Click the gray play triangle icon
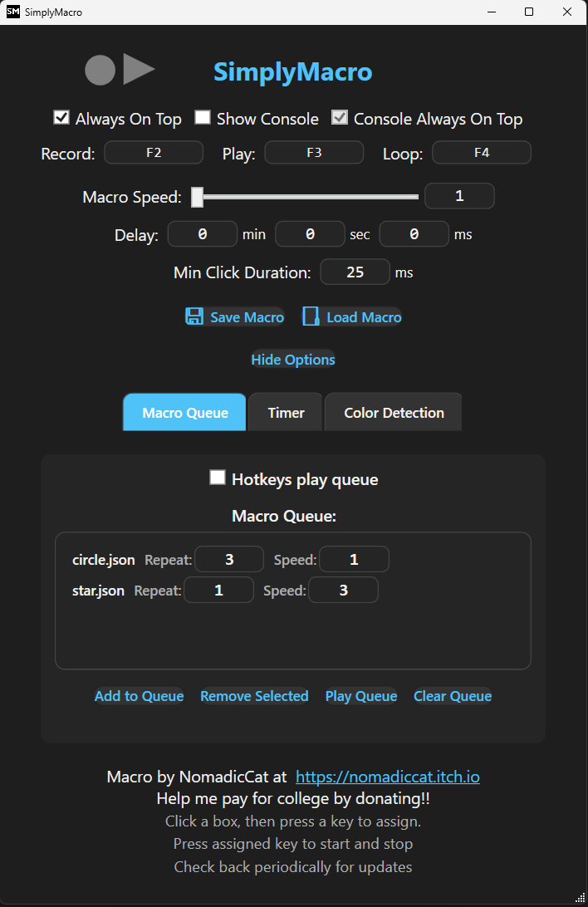588x907 pixels. coord(139,70)
